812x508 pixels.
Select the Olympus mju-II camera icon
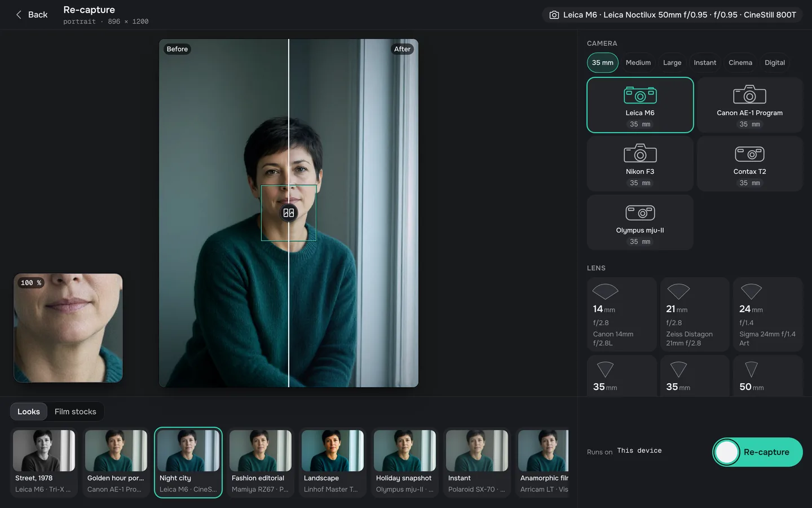(640, 212)
